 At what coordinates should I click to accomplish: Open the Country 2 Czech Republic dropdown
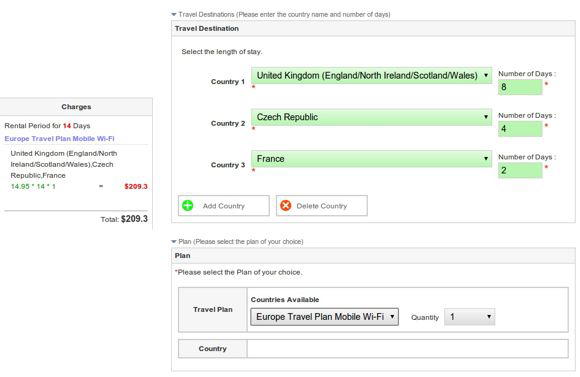371,117
